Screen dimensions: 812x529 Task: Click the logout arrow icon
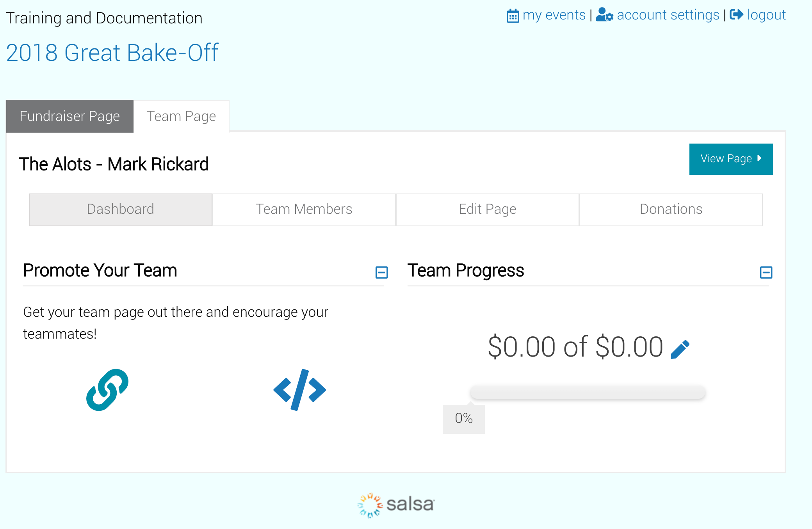tap(737, 15)
